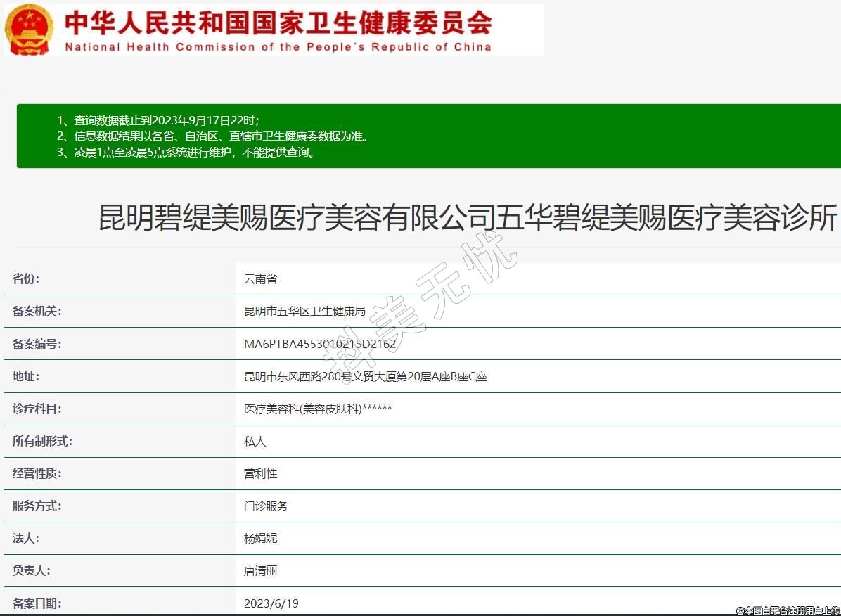Click the English National Health Commission subtitle
The height and width of the screenshot is (616, 841).
pos(278,47)
